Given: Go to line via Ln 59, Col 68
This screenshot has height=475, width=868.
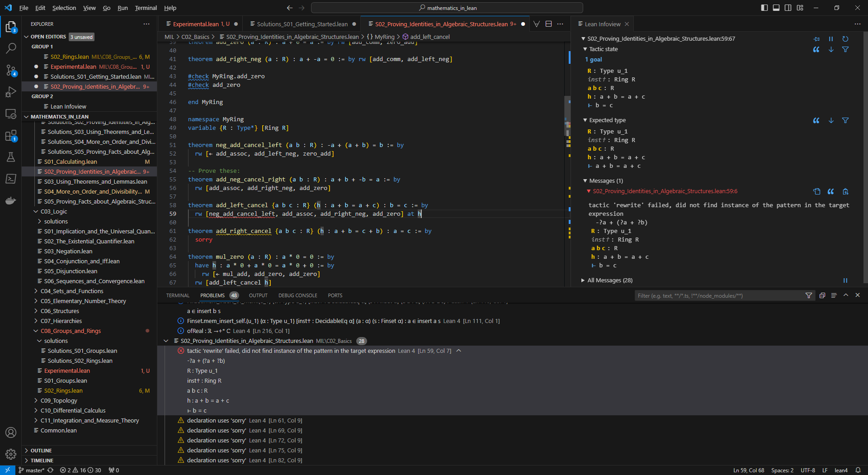Looking at the screenshot, I should 748,470.
